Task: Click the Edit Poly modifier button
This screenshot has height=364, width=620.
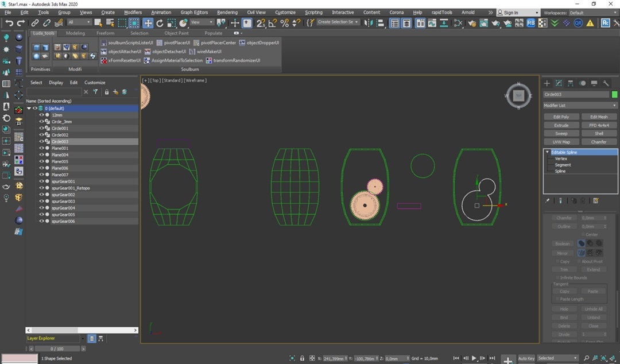Action: (x=561, y=117)
